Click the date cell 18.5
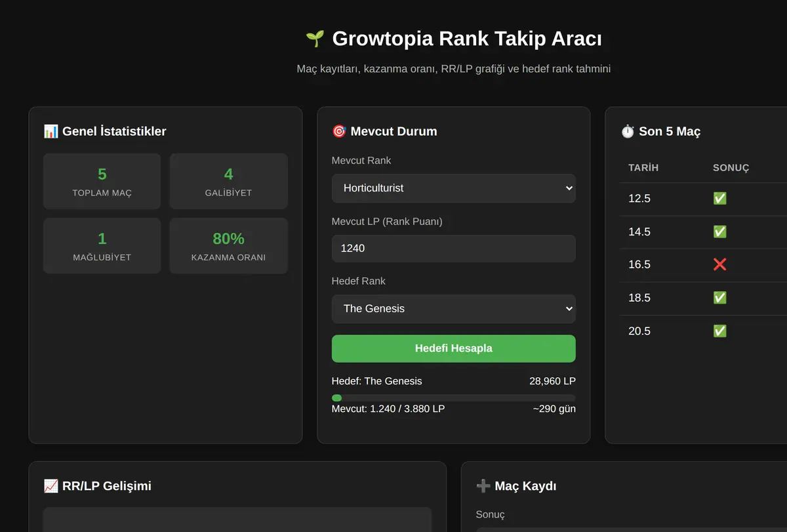Image resolution: width=787 pixels, height=532 pixels. (x=639, y=298)
